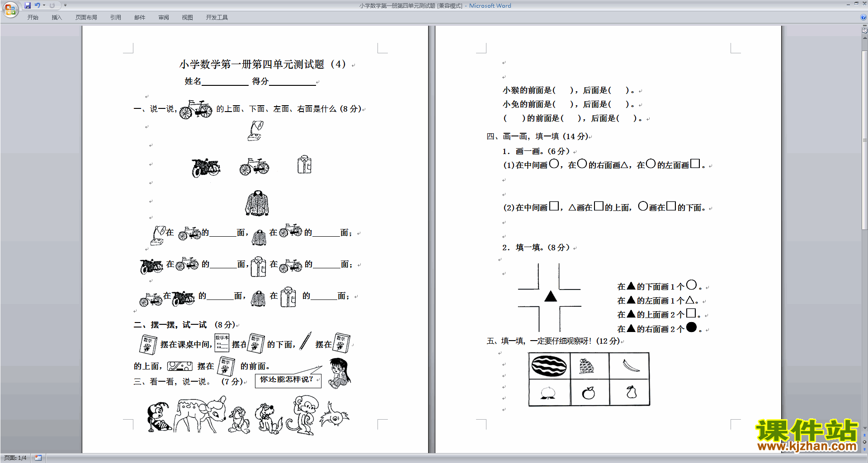Click the split-window handle above the ruler button

(865, 26)
